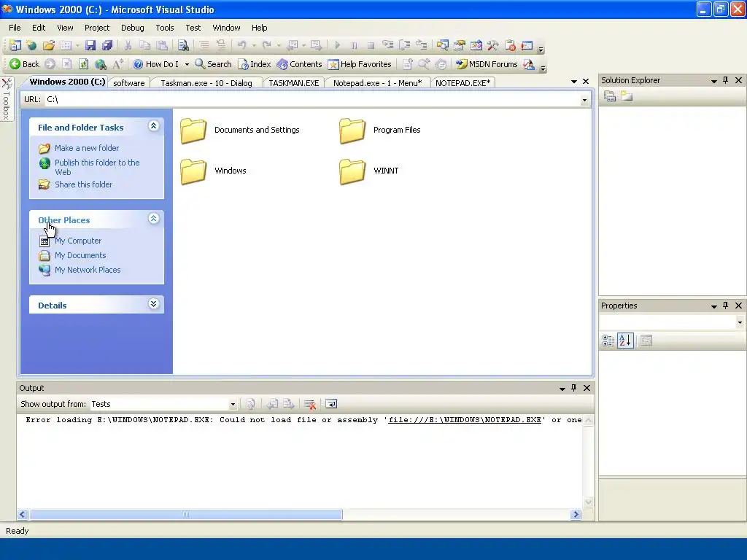Click the Output scrollbar right arrow
Image resolution: width=747 pixels, height=560 pixels.
576,514
